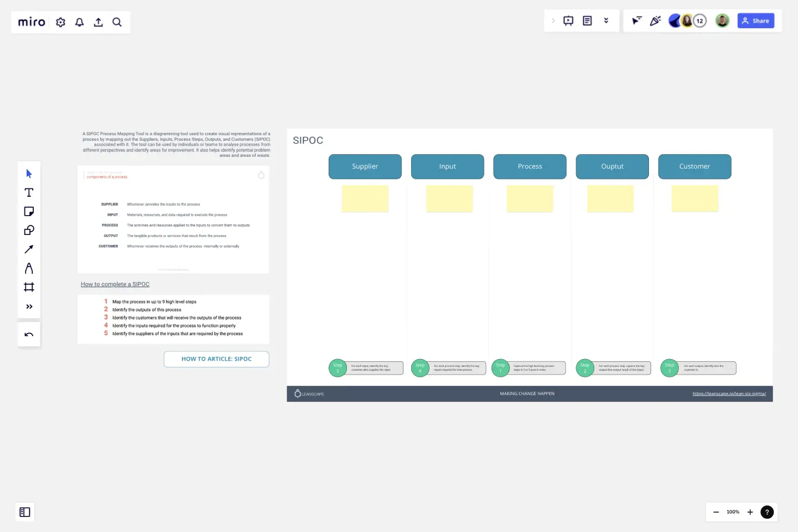Start presentation mode
The width and height of the screenshot is (798, 532).
(x=568, y=21)
